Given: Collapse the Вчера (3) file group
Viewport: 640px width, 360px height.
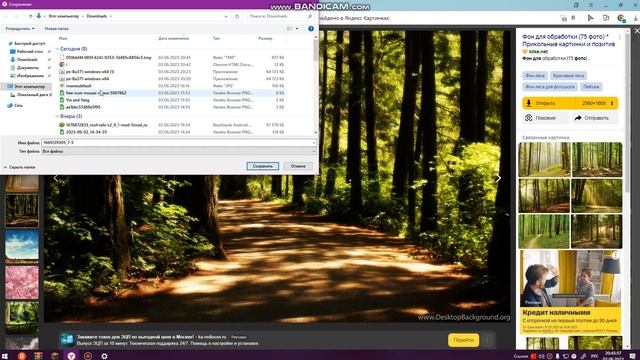Looking at the screenshot, I should [57, 116].
